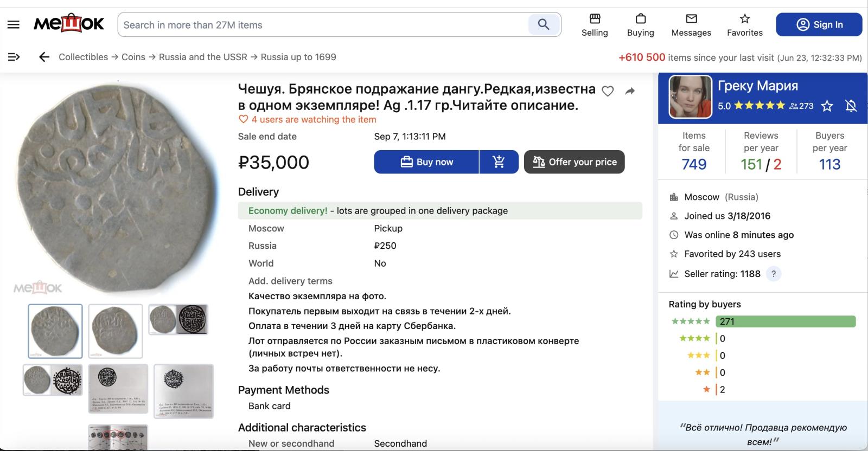868x451 pixels.
Task: Click Offer your price button
Action: point(575,162)
